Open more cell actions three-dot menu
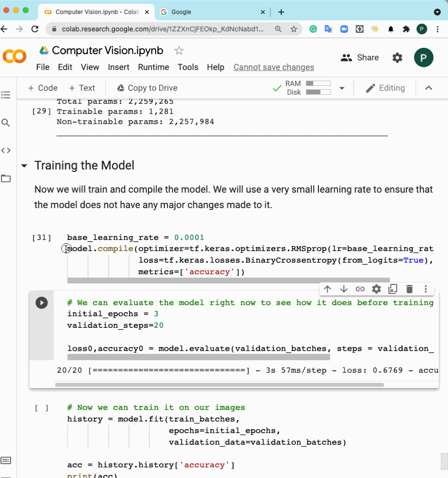The height and width of the screenshot is (478, 448). pyautogui.click(x=426, y=289)
